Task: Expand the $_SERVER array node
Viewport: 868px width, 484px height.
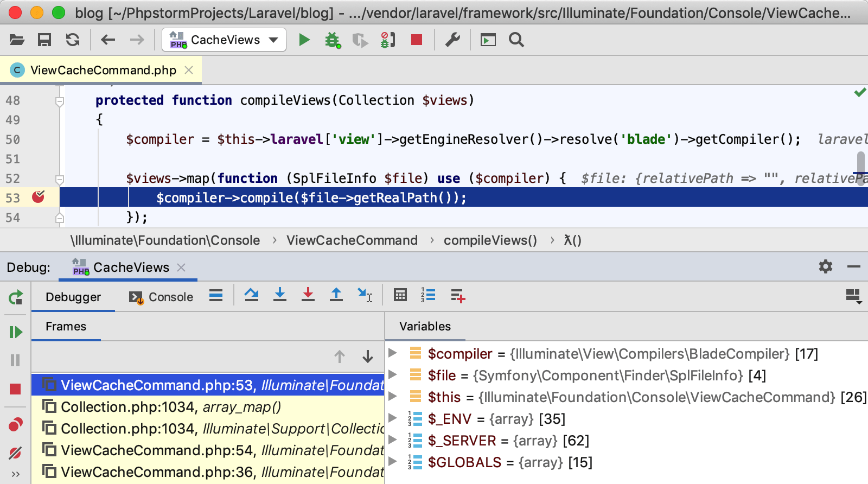Action: 393,440
